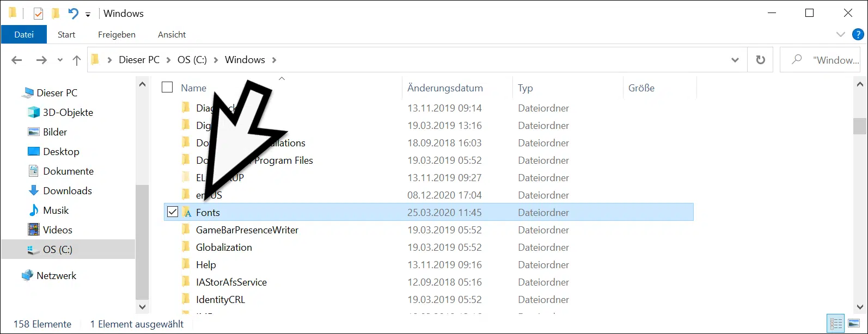Click the Properties icon in quick access toolbar
Image resolution: width=868 pixels, height=334 pixels.
38,14
